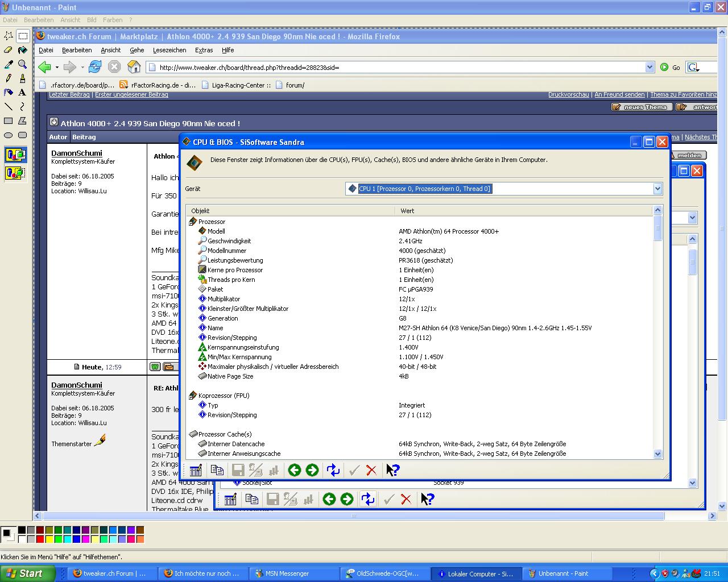Open the Farben menu in Paint

point(113,20)
